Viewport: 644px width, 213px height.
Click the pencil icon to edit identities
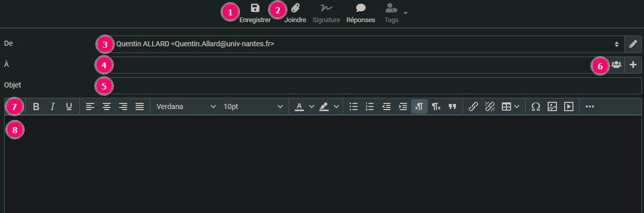click(x=633, y=44)
